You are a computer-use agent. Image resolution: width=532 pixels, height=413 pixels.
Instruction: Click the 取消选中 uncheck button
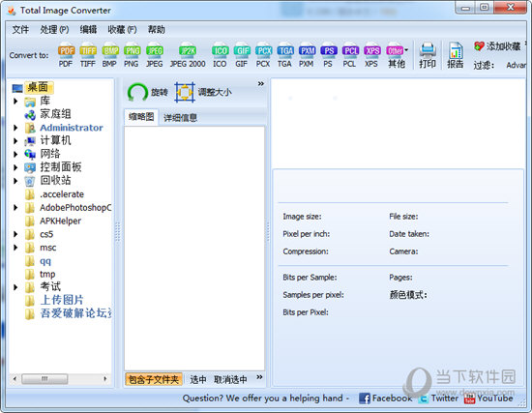(230, 379)
